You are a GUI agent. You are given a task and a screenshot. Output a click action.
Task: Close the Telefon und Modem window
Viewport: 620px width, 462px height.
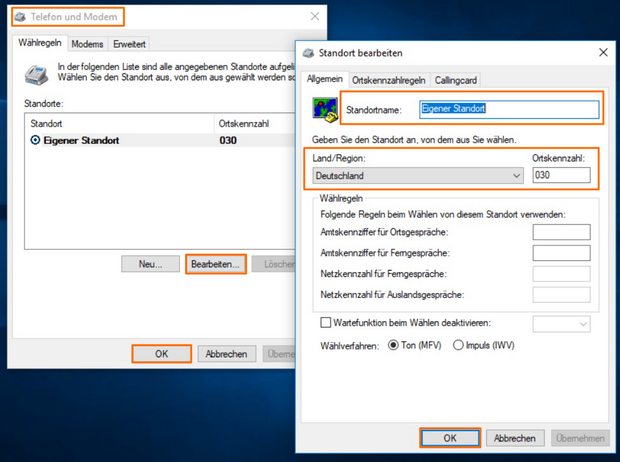point(315,17)
